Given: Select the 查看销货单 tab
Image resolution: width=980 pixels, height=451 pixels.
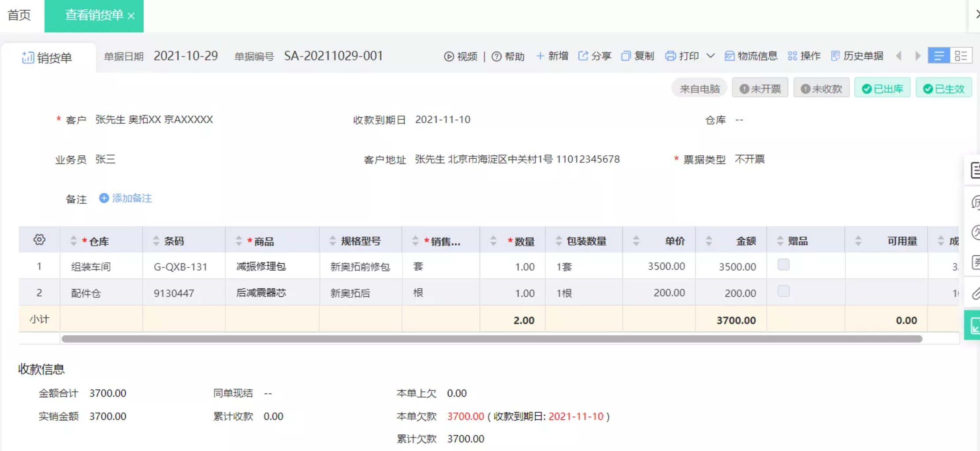Looking at the screenshot, I should [x=93, y=15].
